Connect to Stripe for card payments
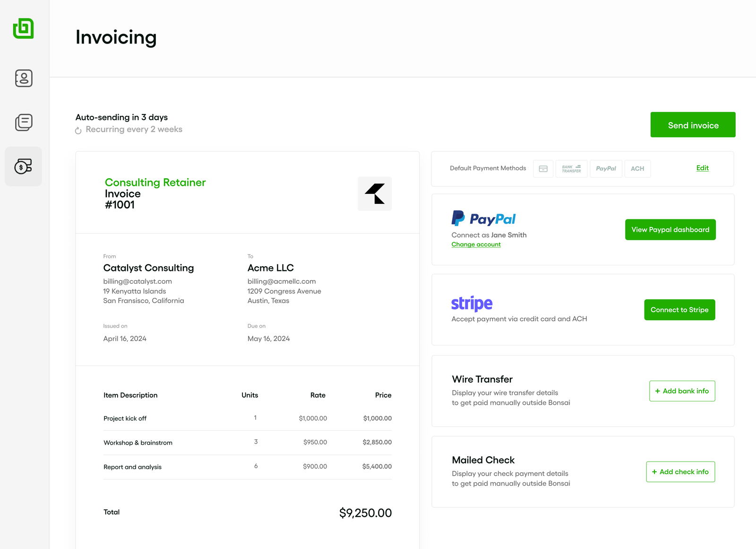756x549 pixels. click(679, 310)
